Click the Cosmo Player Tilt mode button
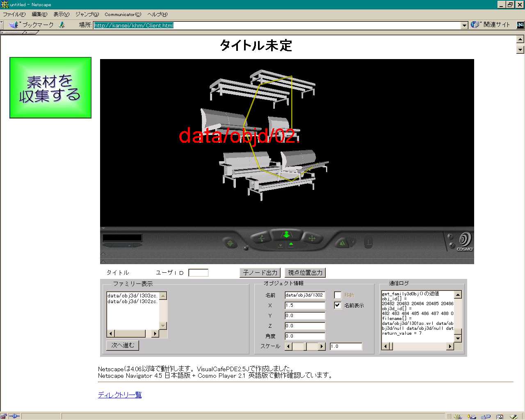 pyautogui.click(x=261, y=238)
